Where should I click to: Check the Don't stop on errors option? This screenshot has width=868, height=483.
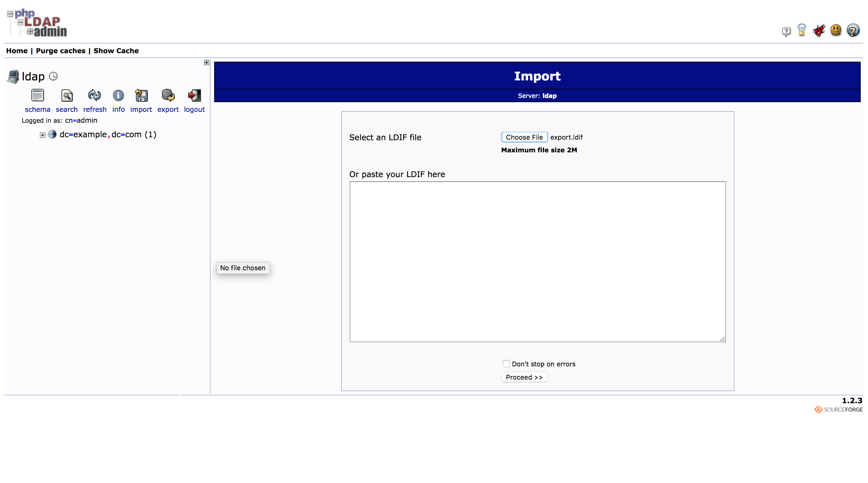click(x=506, y=363)
